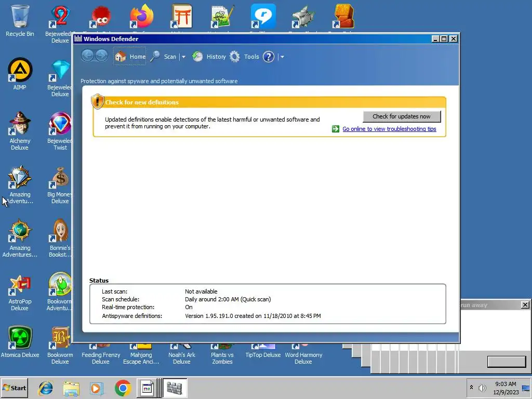Launch Google Chrome from the taskbar
The width and height of the screenshot is (532, 399).
point(123,388)
